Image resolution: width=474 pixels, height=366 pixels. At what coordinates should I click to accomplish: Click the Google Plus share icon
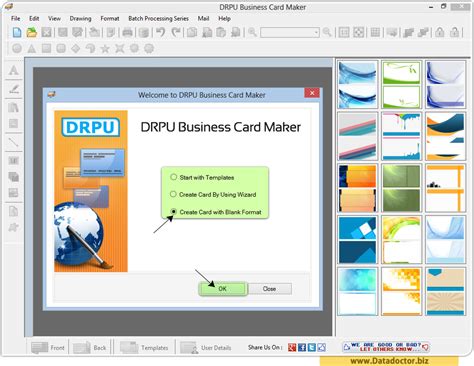pyautogui.click(x=292, y=347)
